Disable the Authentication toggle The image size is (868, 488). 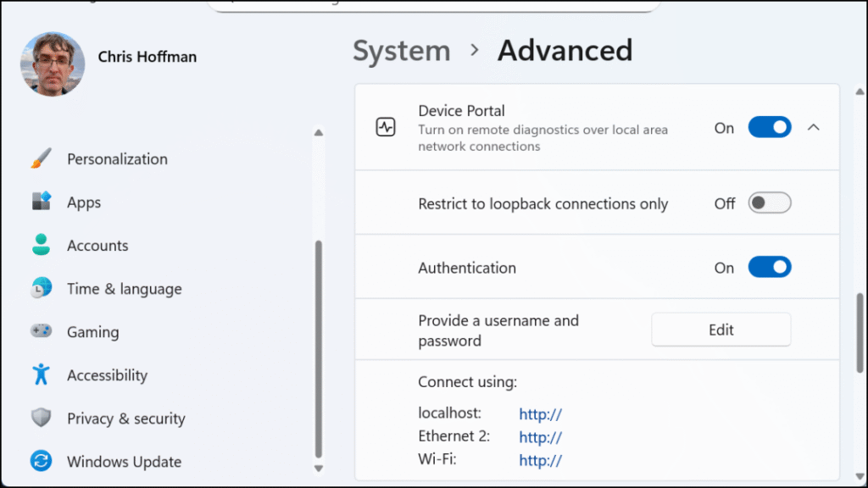coord(769,268)
